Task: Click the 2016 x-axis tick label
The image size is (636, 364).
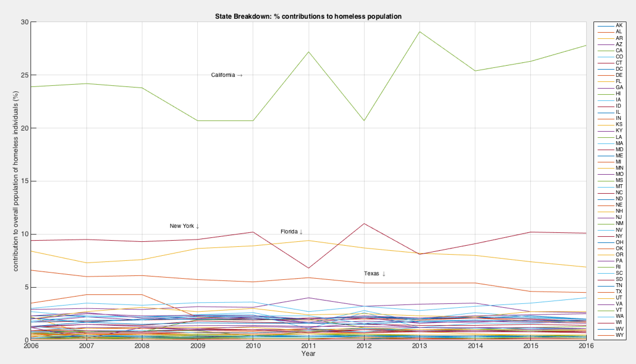Action: [586, 346]
